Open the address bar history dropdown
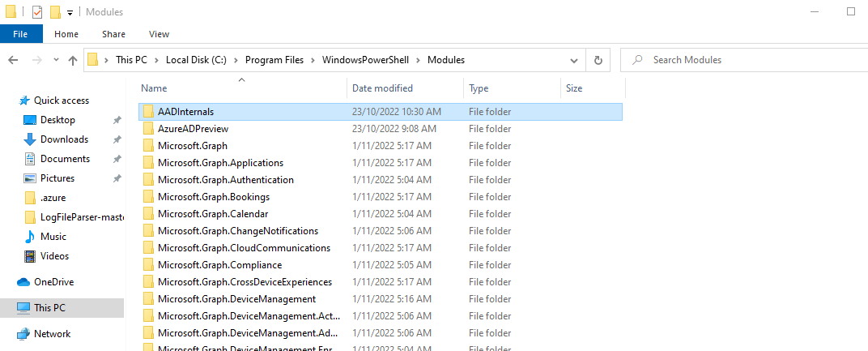The height and width of the screenshot is (351, 868). pyautogui.click(x=575, y=60)
